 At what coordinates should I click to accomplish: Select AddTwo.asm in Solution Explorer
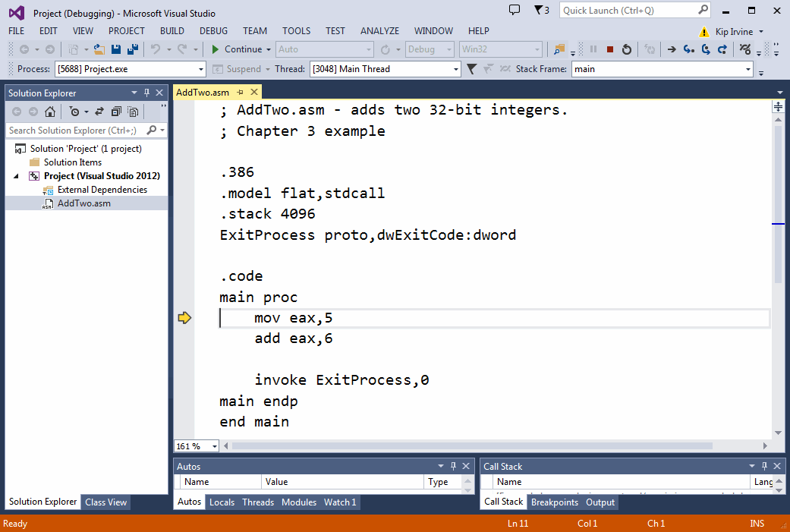click(x=83, y=203)
